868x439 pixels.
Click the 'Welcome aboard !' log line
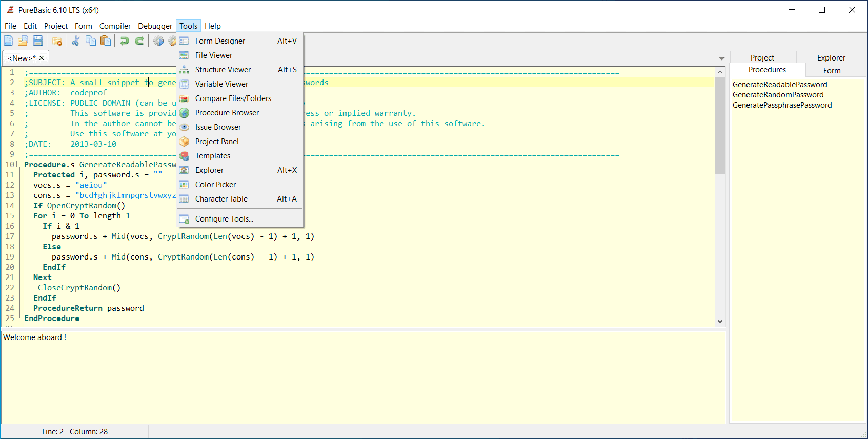coord(35,337)
